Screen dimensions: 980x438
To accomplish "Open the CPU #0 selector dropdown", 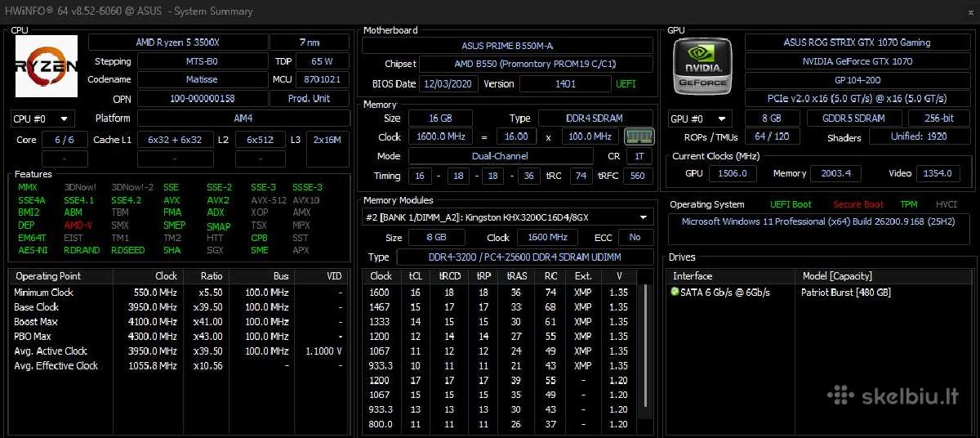I will pos(42,118).
